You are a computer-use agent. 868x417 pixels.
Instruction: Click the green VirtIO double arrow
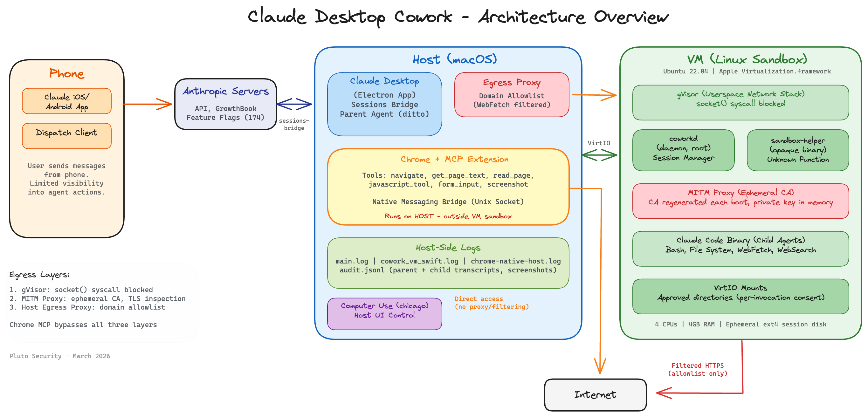pyautogui.click(x=599, y=155)
